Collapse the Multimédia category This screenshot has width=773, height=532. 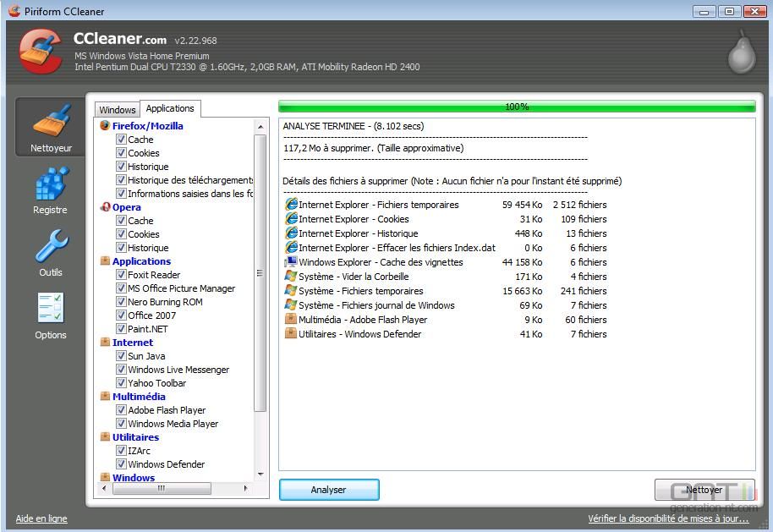pos(107,396)
